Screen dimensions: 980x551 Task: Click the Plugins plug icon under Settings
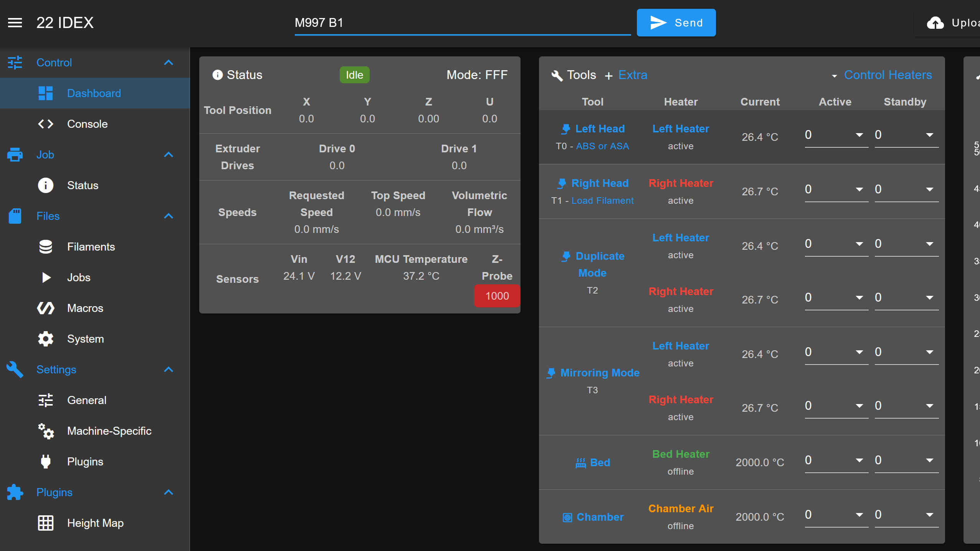click(45, 462)
